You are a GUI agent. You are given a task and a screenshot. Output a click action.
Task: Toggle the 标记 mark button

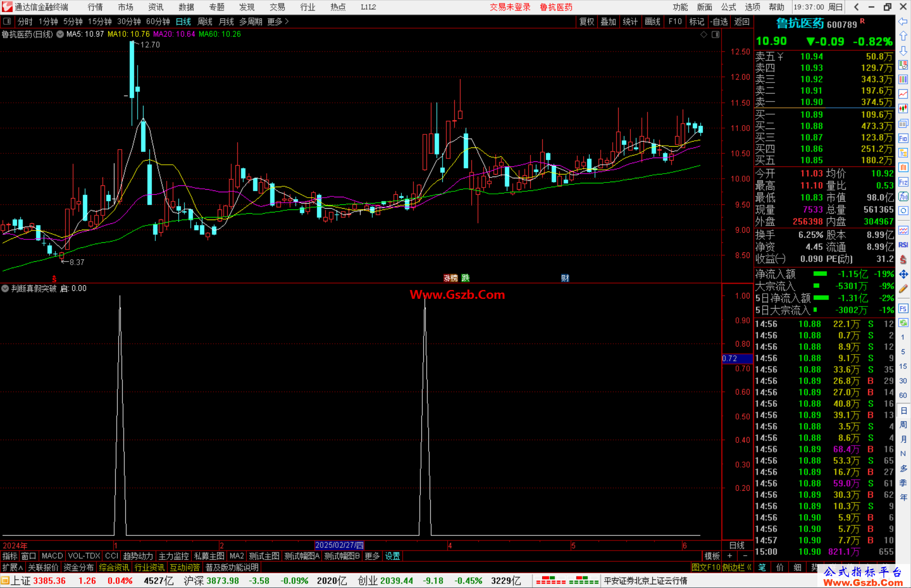click(x=697, y=21)
